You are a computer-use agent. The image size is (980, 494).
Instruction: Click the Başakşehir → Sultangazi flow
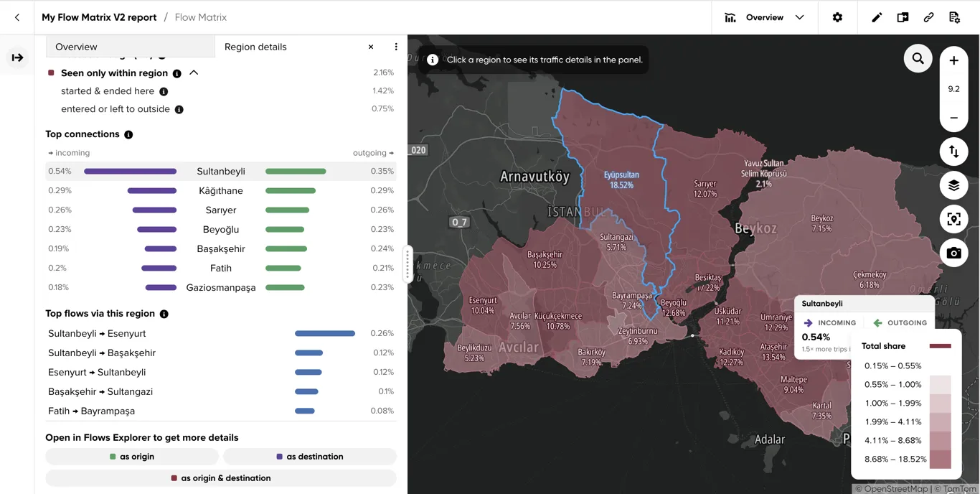[221, 391]
